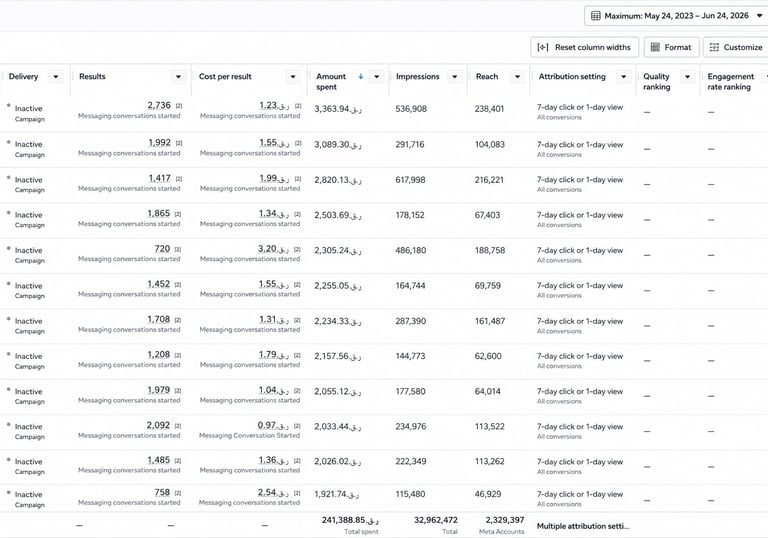
Task: Sort by the Delivery column header
Action: (24, 76)
